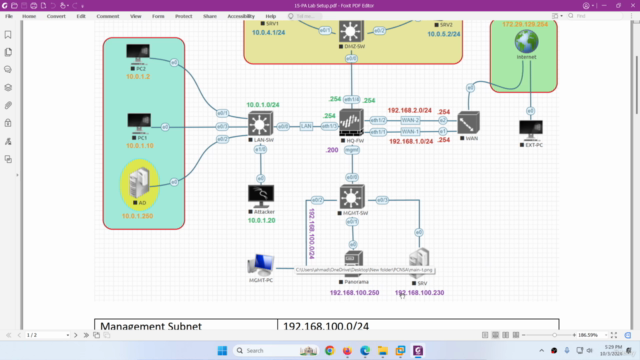640x360 pixels.
Task: Go to the last page button
Action: tap(86, 335)
